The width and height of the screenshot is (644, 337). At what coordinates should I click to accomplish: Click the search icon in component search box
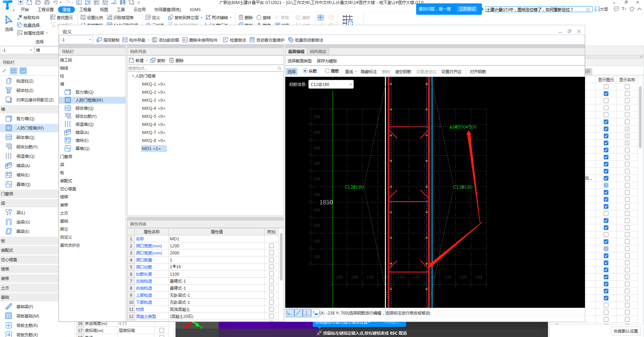(279, 68)
